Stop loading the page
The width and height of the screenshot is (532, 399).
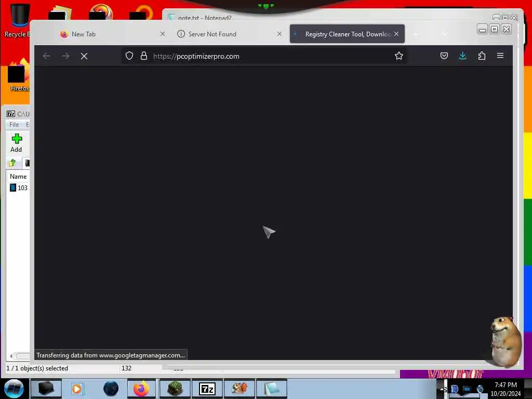(x=84, y=56)
